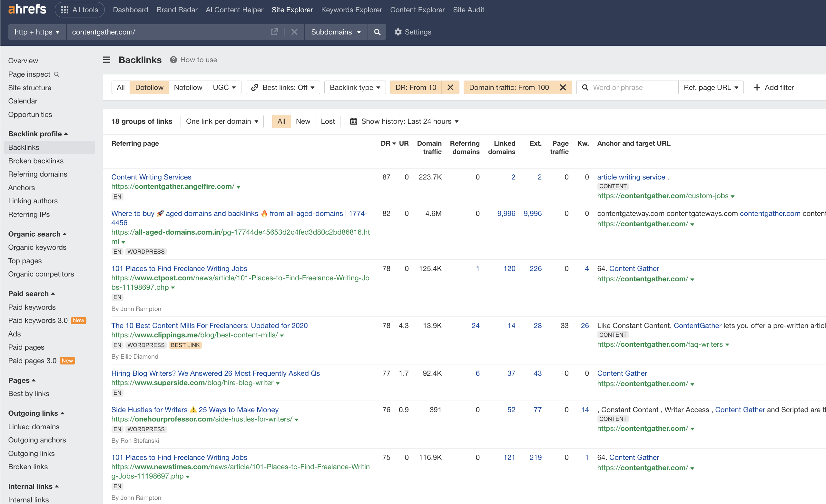Image resolution: width=826 pixels, height=504 pixels.
Task: Click Domain traffic: From 100 filter chip
Action: pyautogui.click(x=509, y=87)
